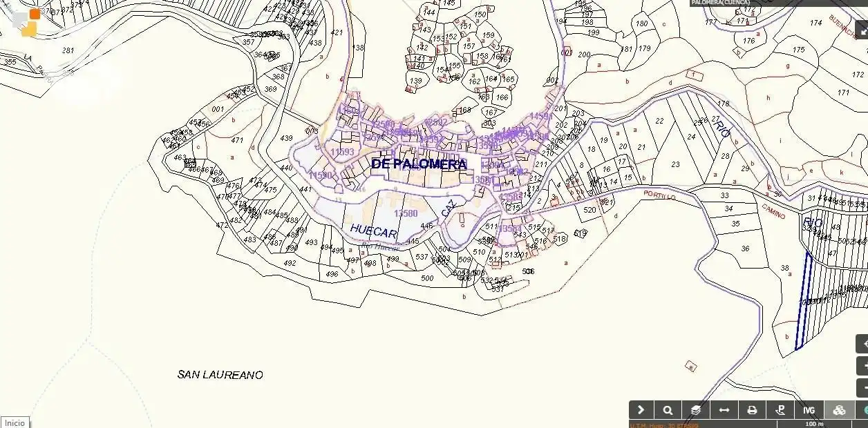Click the printer icon to print map
This screenshot has height=428, width=868.
tap(753, 410)
